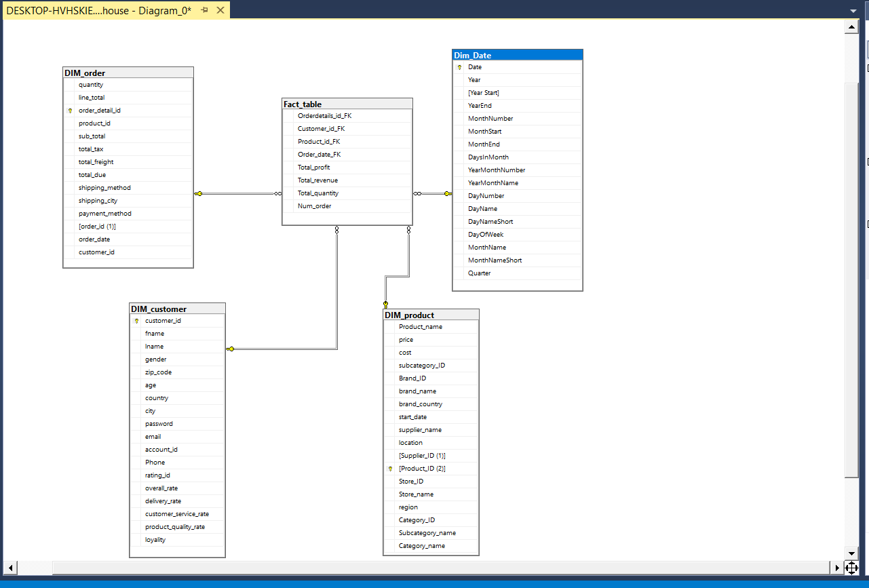This screenshot has width=869, height=588.
Task: Select the customer_service_rate column
Action: [x=177, y=514]
